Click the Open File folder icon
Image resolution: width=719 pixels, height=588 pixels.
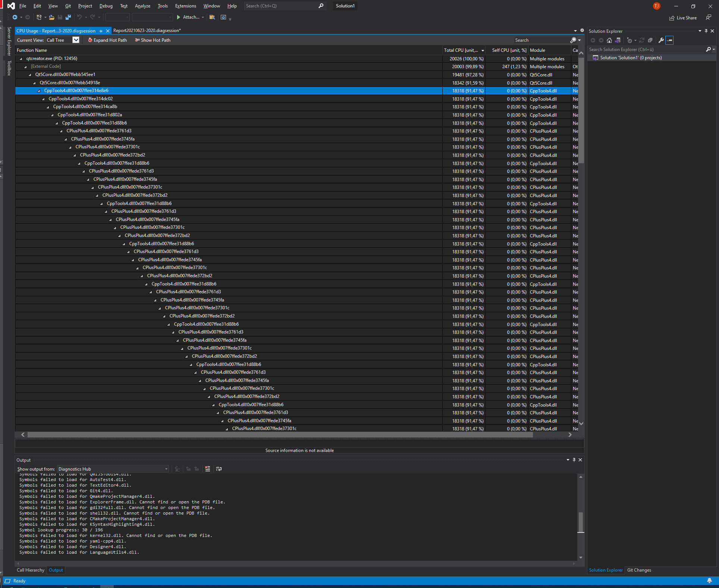52,17
